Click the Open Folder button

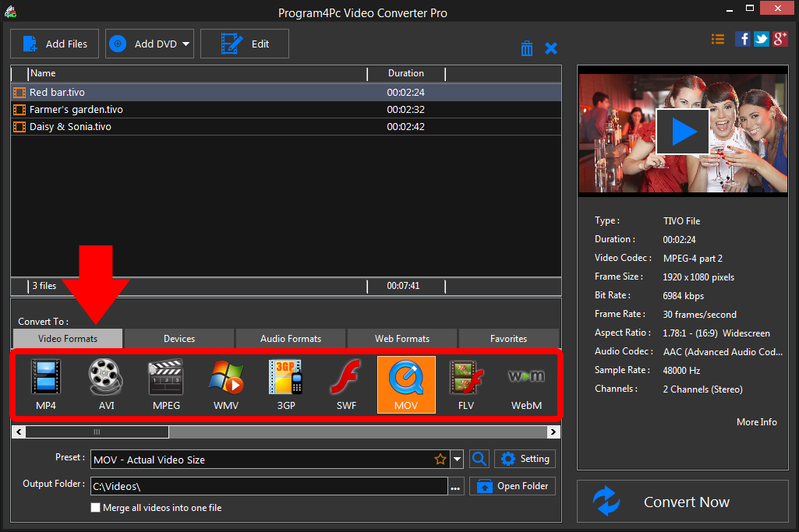(x=513, y=486)
